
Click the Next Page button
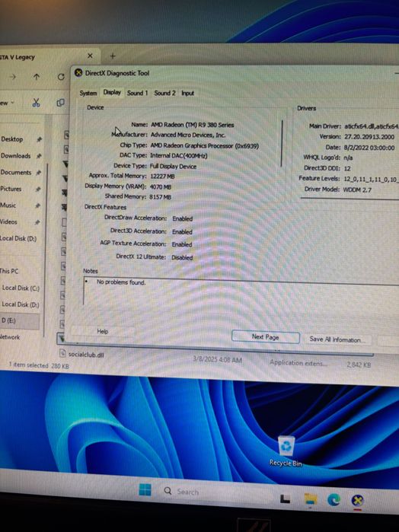coord(265,337)
